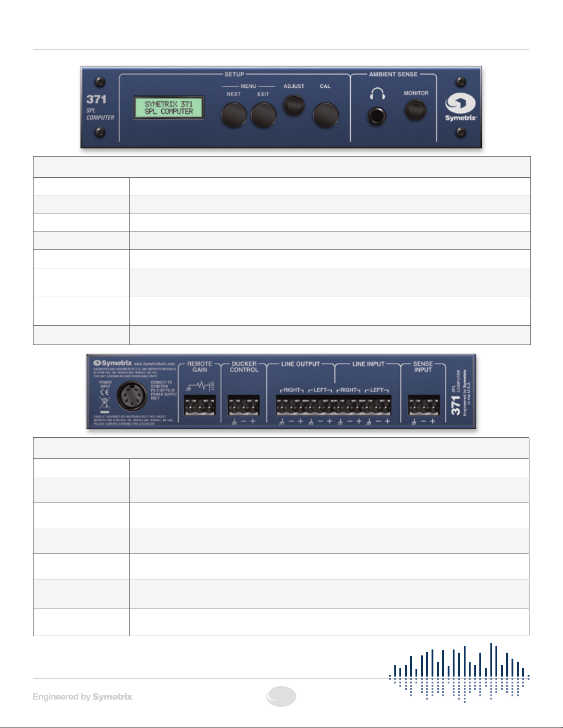
Task: Click the LINE INPUT RIGHT terminal block
Action: pos(349,405)
